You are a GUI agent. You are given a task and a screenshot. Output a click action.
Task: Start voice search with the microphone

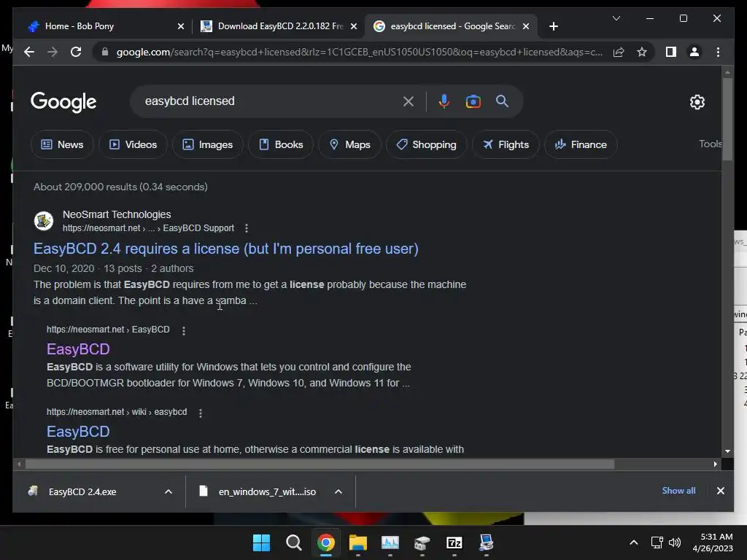click(444, 101)
